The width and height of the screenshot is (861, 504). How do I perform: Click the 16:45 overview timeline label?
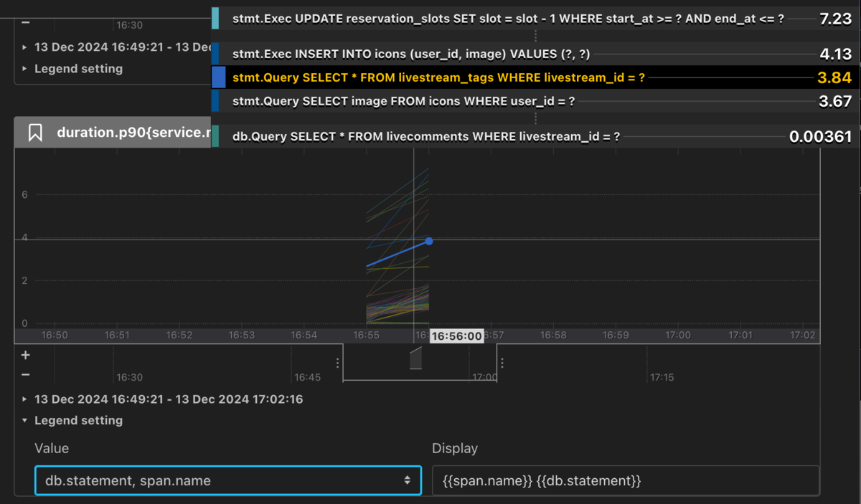click(309, 377)
